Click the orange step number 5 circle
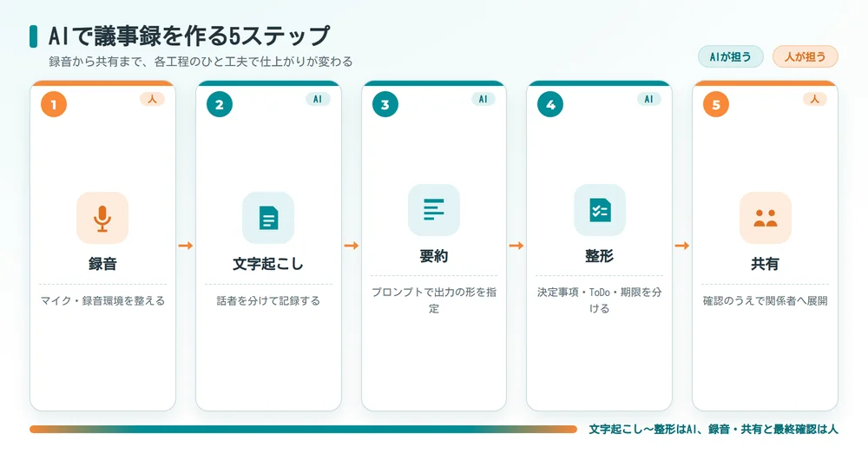868x454 pixels. click(x=716, y=105)
